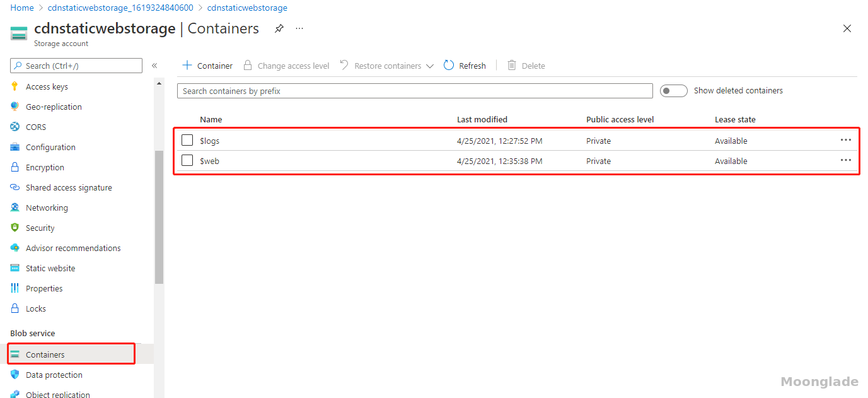
Task: Click the Restore containers text
Action: pos(388,66)
